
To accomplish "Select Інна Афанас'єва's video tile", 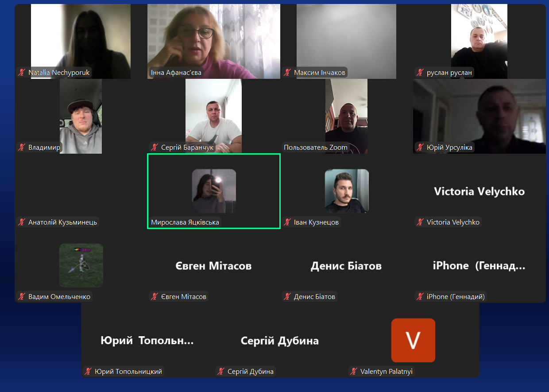I will 213,40.
